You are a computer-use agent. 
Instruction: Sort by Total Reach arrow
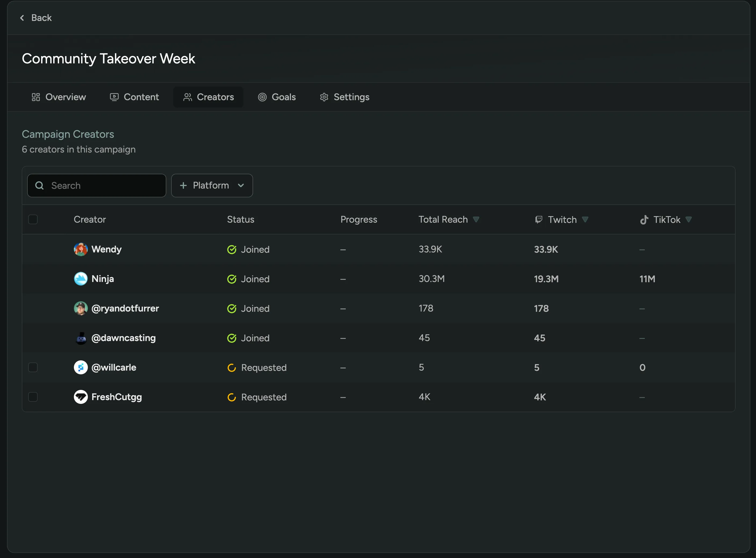476,219
